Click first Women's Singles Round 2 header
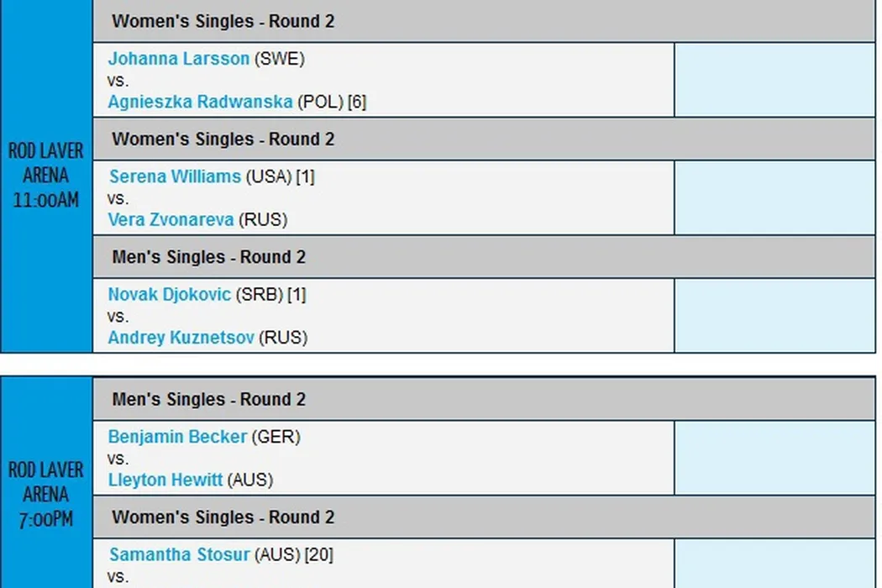The image size is (882, 588). point(223,22)
